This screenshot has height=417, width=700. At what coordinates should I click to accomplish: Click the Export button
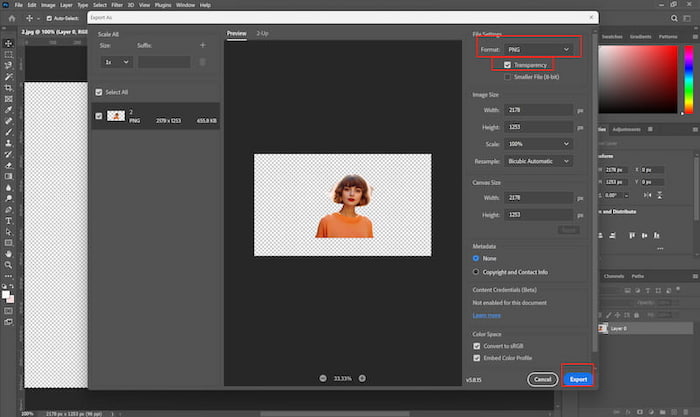(578, 379)
